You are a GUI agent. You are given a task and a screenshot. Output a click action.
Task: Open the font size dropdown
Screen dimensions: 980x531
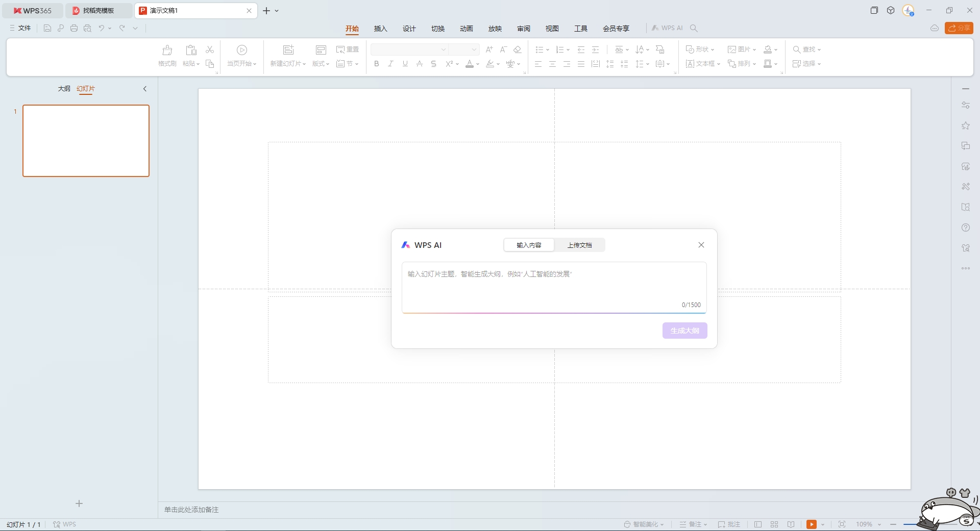tap(474, 49)
